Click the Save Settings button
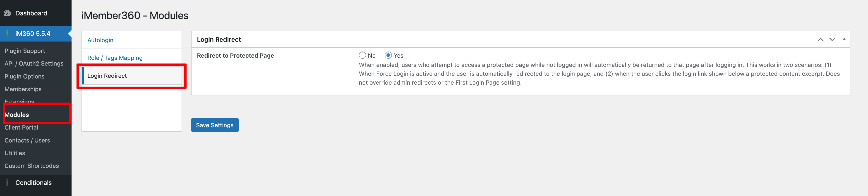The image size is (868, 196). tap(215, 125)
